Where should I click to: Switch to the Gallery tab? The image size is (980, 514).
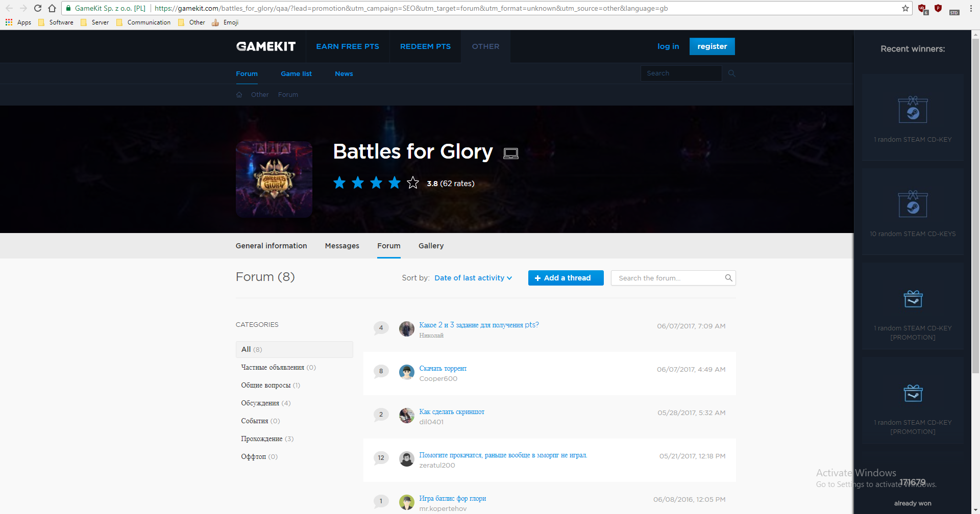coord(431,245)
